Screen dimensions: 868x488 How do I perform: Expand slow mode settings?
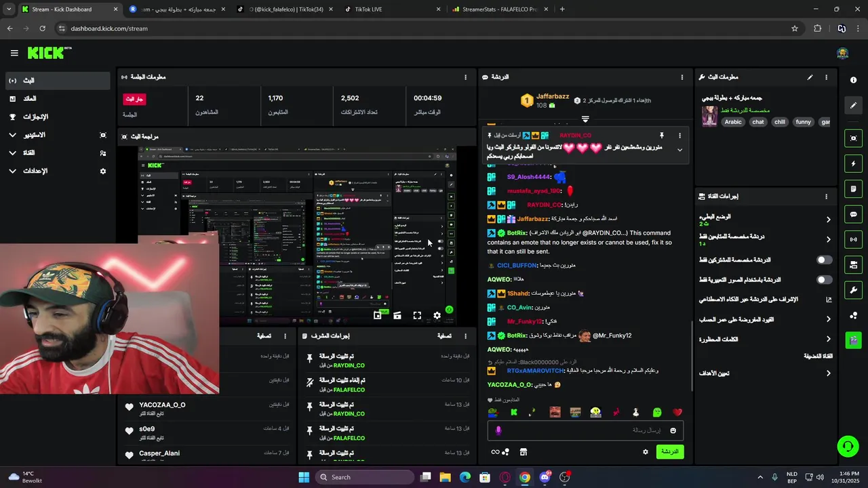828,220
